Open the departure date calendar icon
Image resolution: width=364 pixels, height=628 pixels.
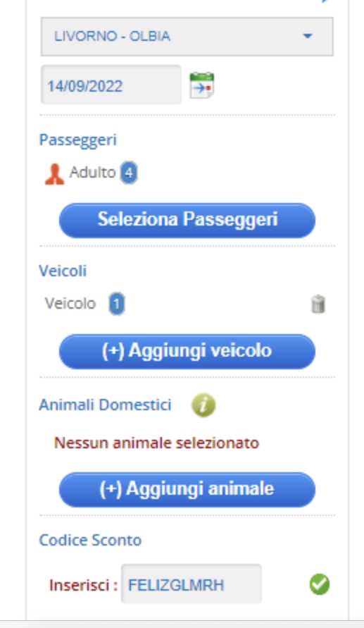pos(201,85)
